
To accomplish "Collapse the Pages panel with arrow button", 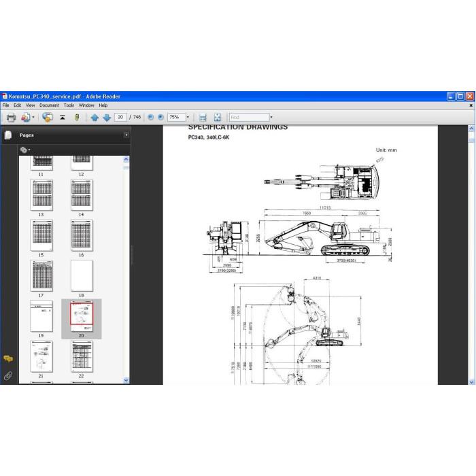I will click(126, 135).
